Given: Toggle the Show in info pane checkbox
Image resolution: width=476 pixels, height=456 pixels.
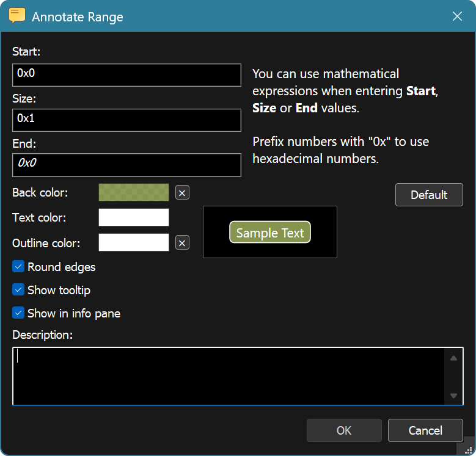Looking at the screenshot, I should point(18,313).
